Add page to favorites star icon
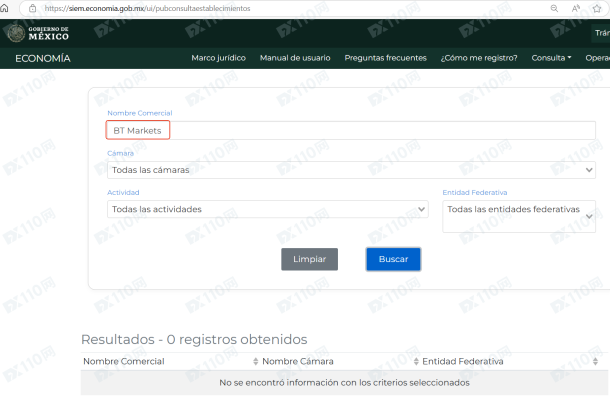This screenshot has width=610, height=399. coord(597,8)
